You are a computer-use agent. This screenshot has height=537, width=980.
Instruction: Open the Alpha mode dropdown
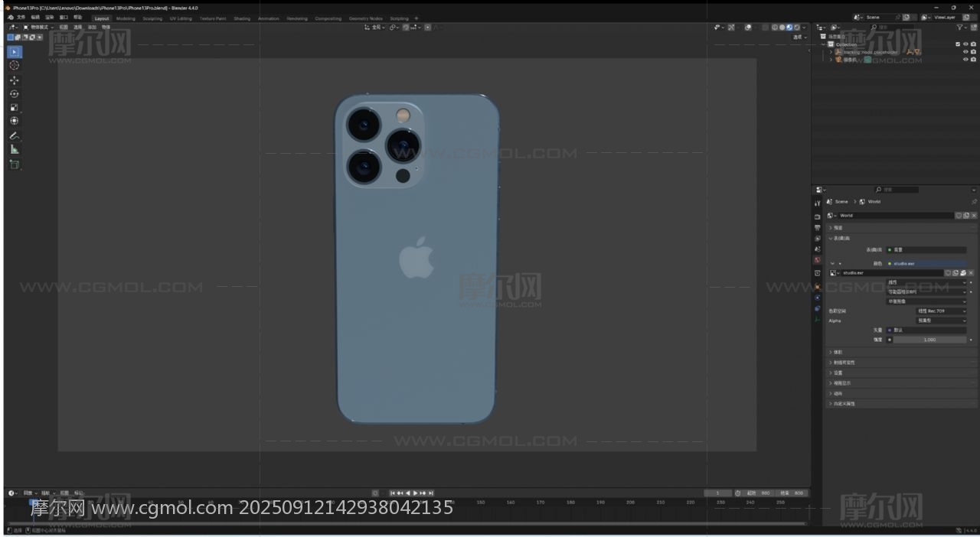point(942,321)
